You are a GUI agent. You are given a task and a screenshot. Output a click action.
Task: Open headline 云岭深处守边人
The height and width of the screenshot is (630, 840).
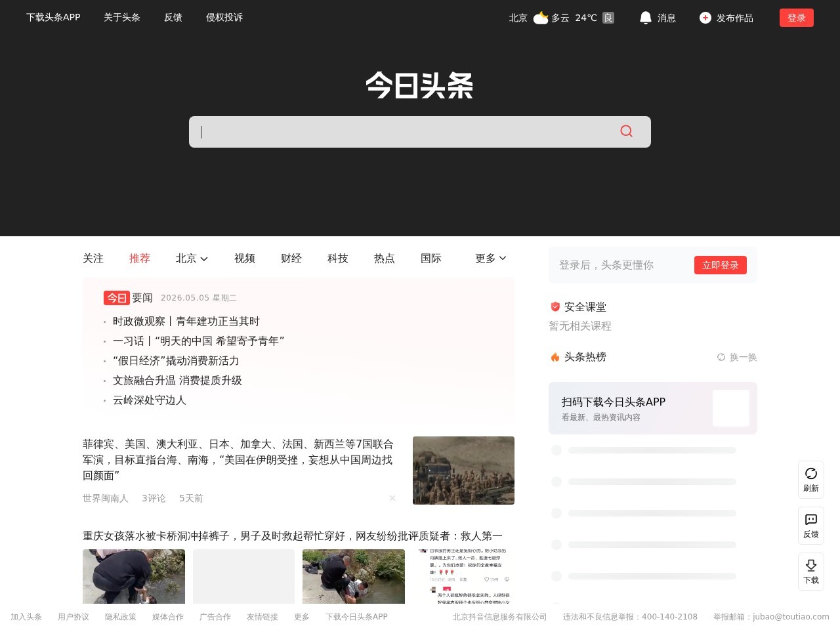pyautogui.click(x=150, y=400)
